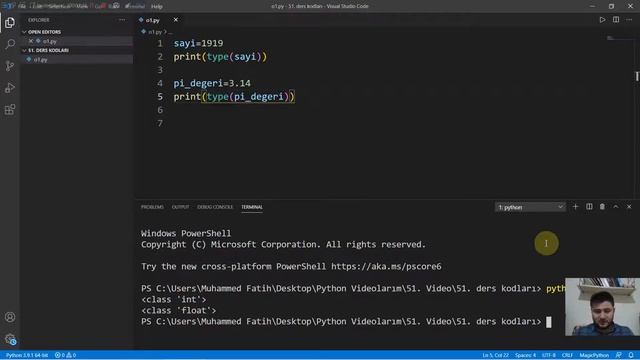Open the Explorer view in activity bar
This screenshot has height=360, width=640.
[x=10, y=22]
